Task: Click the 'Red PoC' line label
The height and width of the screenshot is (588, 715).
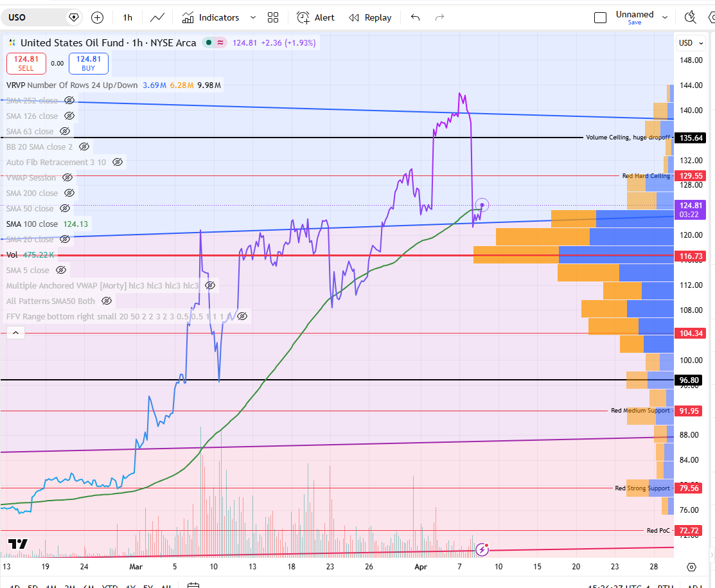Action: 658,531
